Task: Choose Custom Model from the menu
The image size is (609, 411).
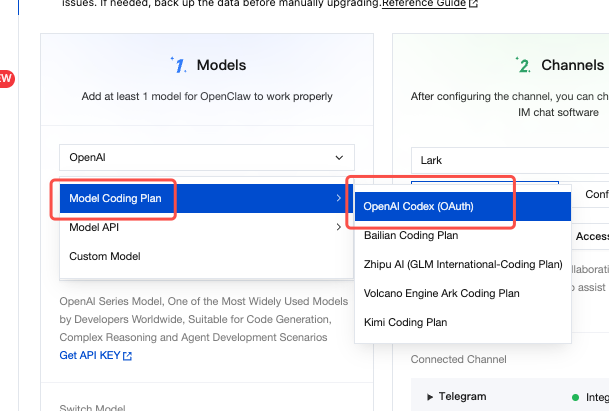Action: 105,256
